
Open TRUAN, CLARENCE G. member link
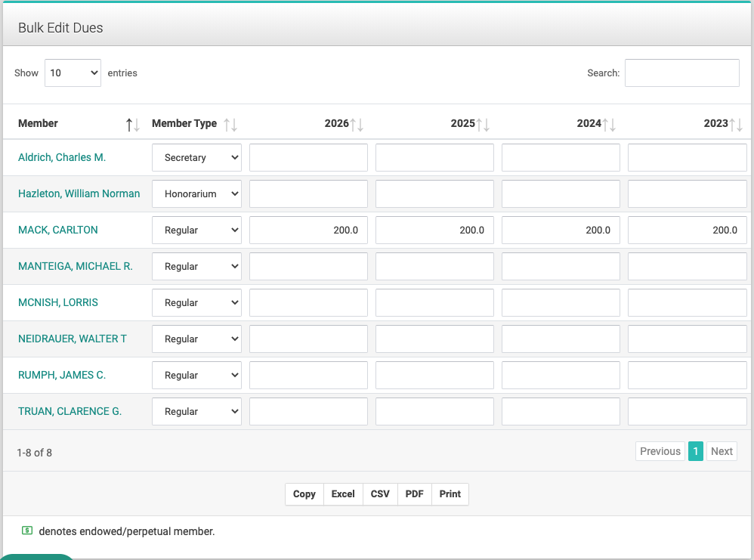point(70,411)
